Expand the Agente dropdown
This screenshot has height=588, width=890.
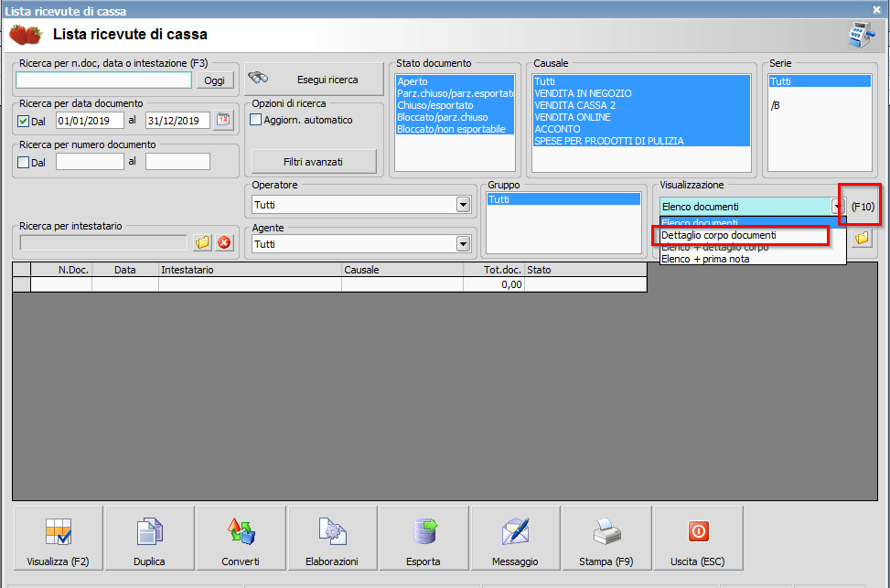[463, 244]
